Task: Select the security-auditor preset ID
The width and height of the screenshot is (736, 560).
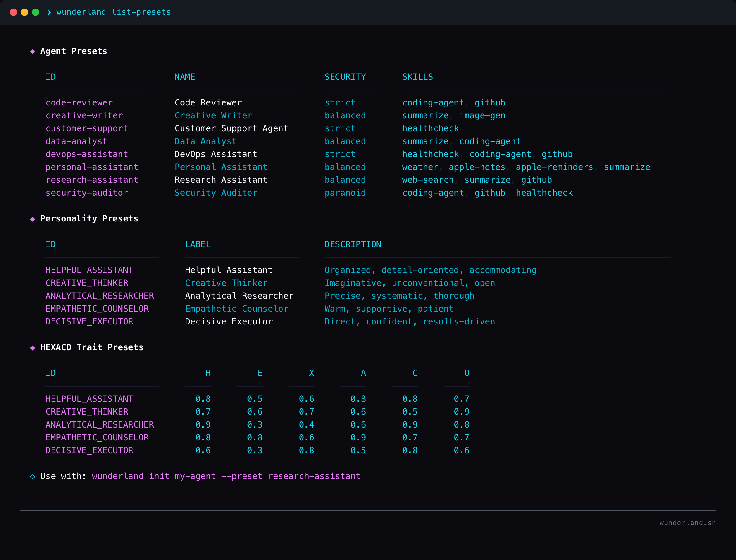Action: tap(87, 193)
